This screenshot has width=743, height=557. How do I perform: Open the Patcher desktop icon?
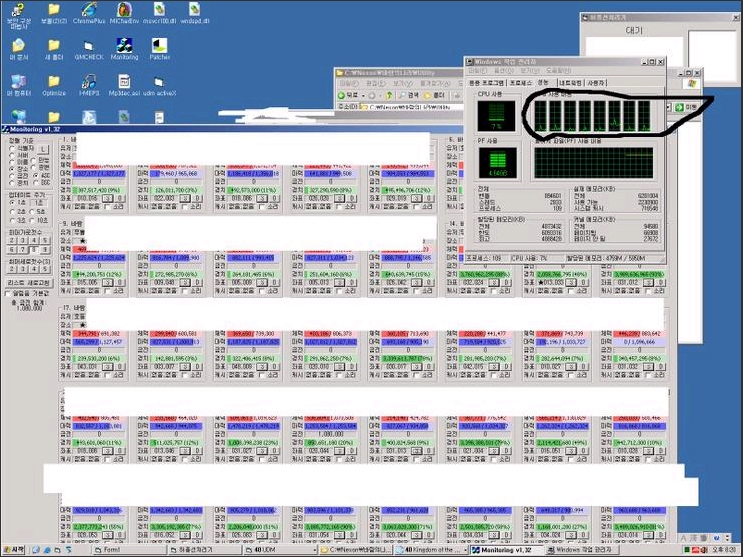point(160,46)
